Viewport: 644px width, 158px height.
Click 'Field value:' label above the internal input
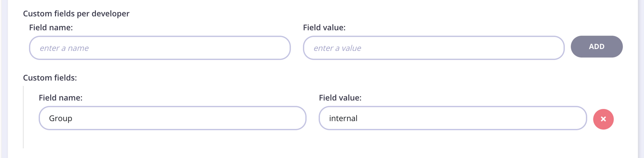[x=340, y=98]
